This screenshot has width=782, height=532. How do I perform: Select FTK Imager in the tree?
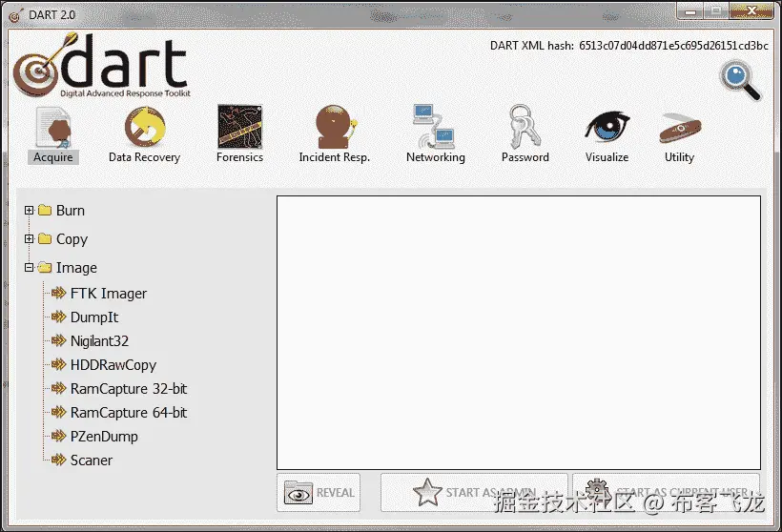point(108,294)
